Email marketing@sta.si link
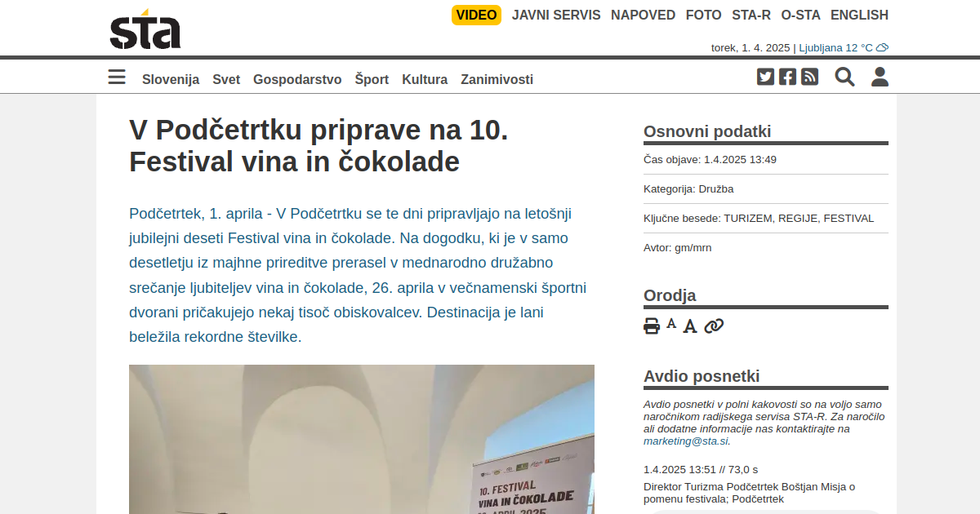Image resolution: width=980 pixels, height=514 pixels. coord(685,441)
